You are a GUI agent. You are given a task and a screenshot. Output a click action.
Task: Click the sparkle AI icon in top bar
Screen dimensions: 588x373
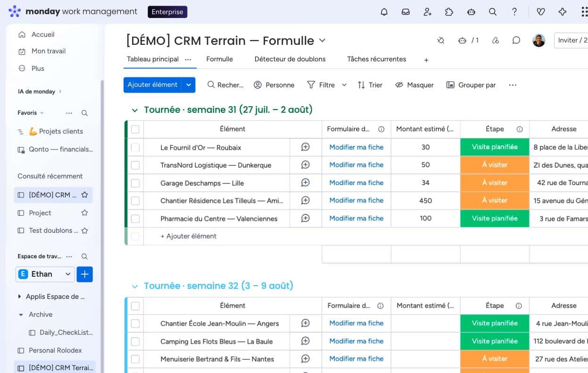click(562, 12)
